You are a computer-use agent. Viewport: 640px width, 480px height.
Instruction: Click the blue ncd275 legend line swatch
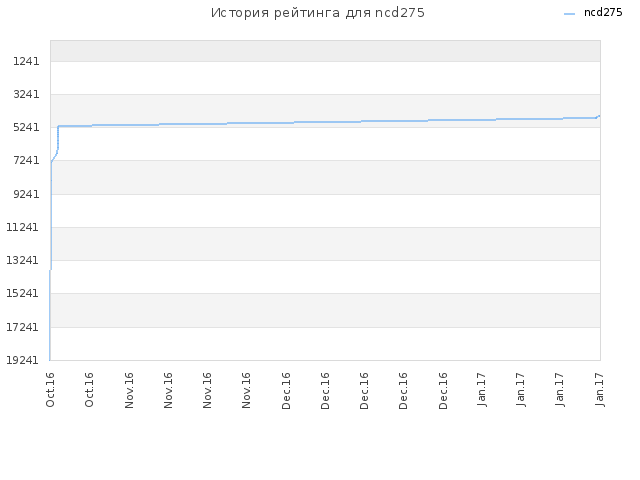pos(569,14)
